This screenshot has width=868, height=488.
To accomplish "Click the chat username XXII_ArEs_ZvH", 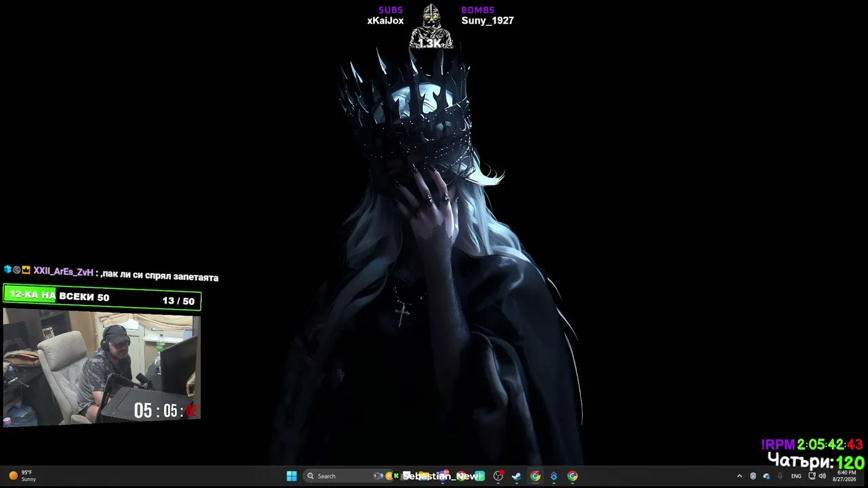I will point(63,272).
